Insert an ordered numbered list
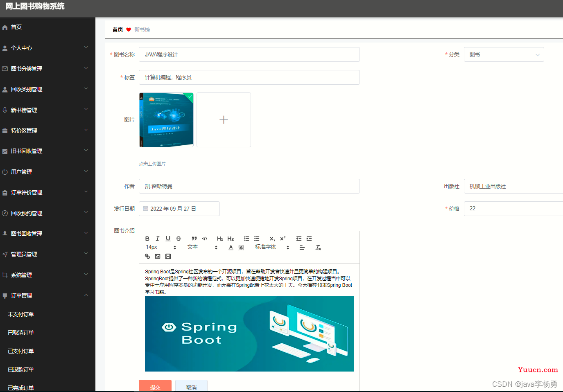 (246, 239)
